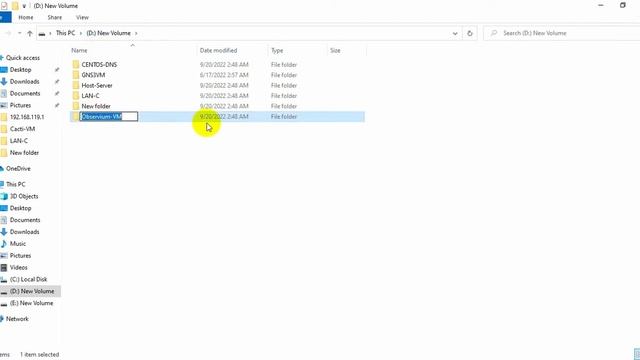Viewport: 640px width, 360px height.
Task: Click the GNS3VM folder name
Action: tap(93, 75)
